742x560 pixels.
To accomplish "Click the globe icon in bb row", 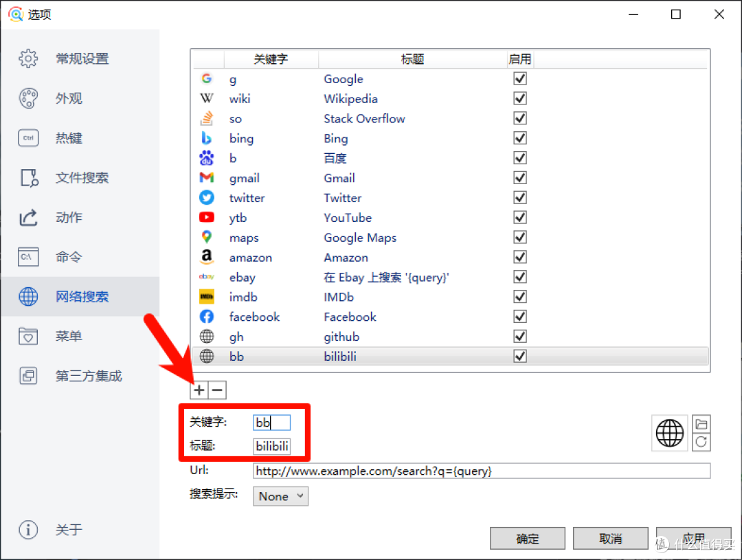I will [207, 356].
